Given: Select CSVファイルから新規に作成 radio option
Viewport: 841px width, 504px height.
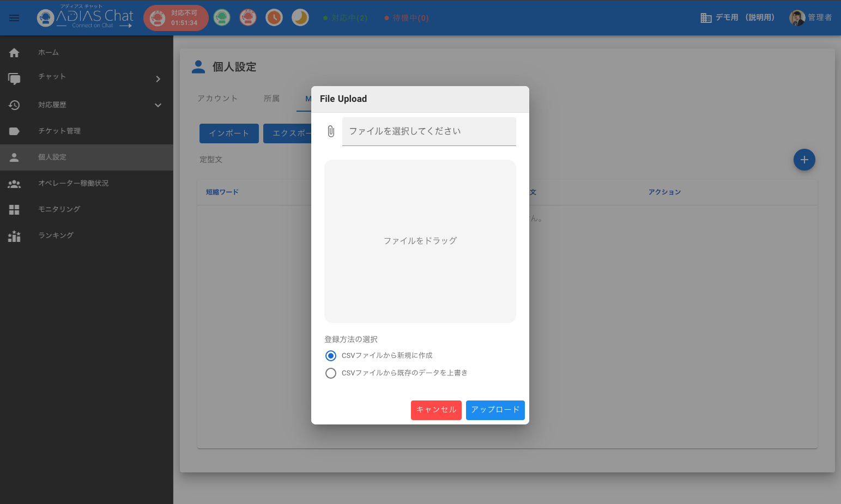Looking at the screenshot, I should (x=331, y=356).
